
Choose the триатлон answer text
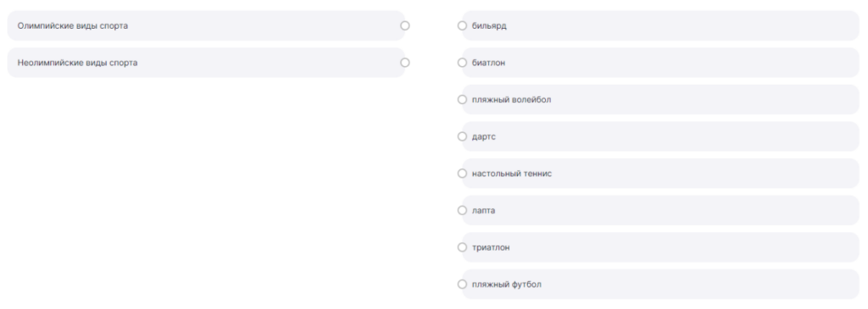click(491, 248)
